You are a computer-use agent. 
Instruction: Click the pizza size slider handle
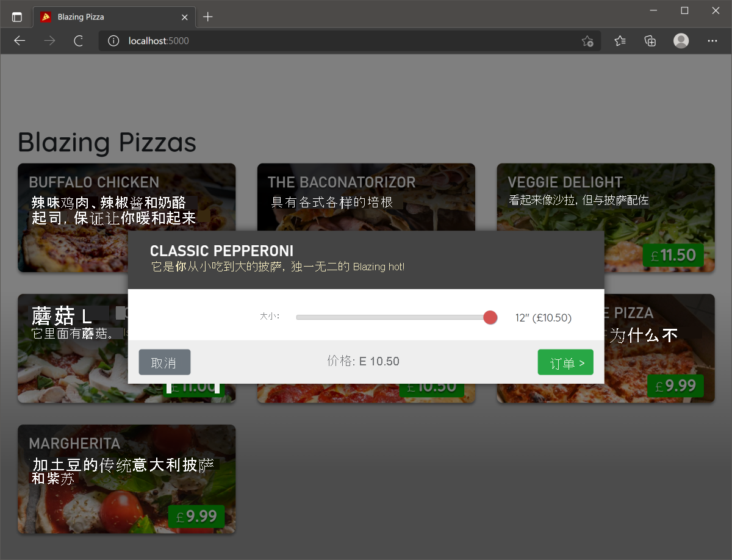[490, 317]
